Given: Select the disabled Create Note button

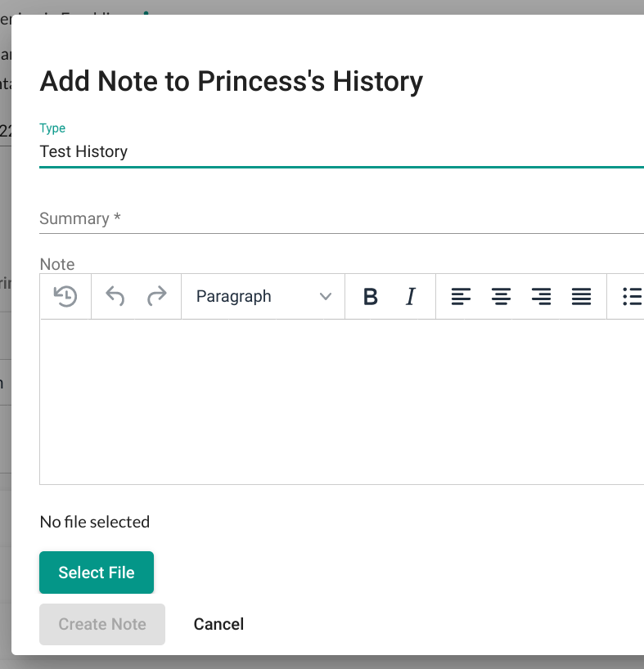Looking at the screenshot, I should [102, 624].
